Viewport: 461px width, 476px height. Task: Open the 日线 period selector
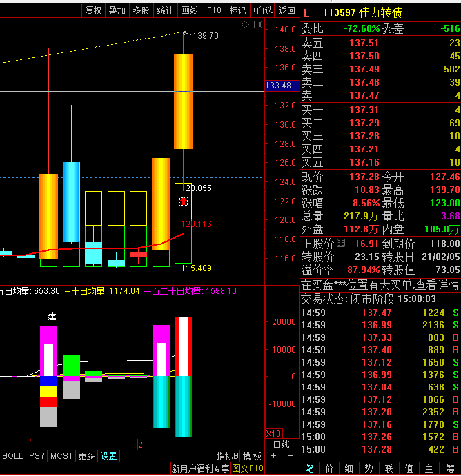282,445
